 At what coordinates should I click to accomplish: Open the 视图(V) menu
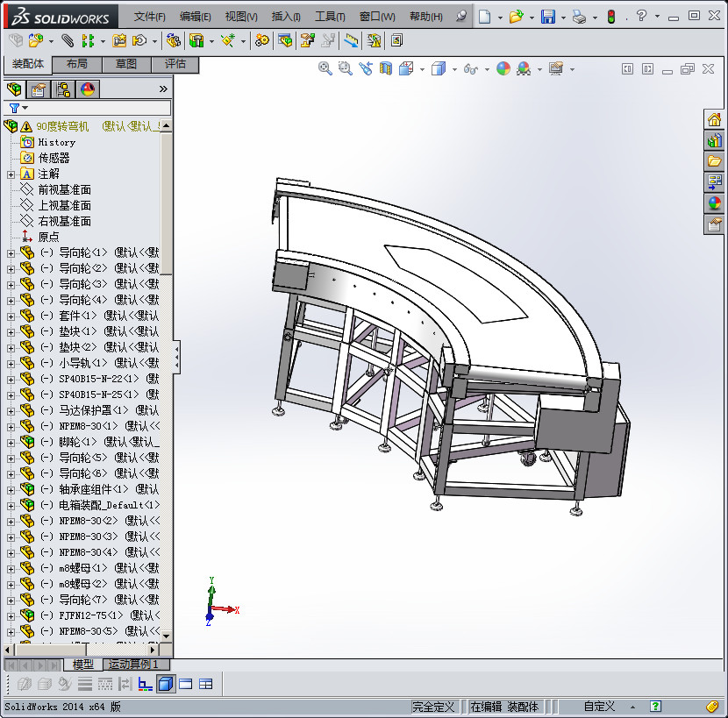point(241,17)
